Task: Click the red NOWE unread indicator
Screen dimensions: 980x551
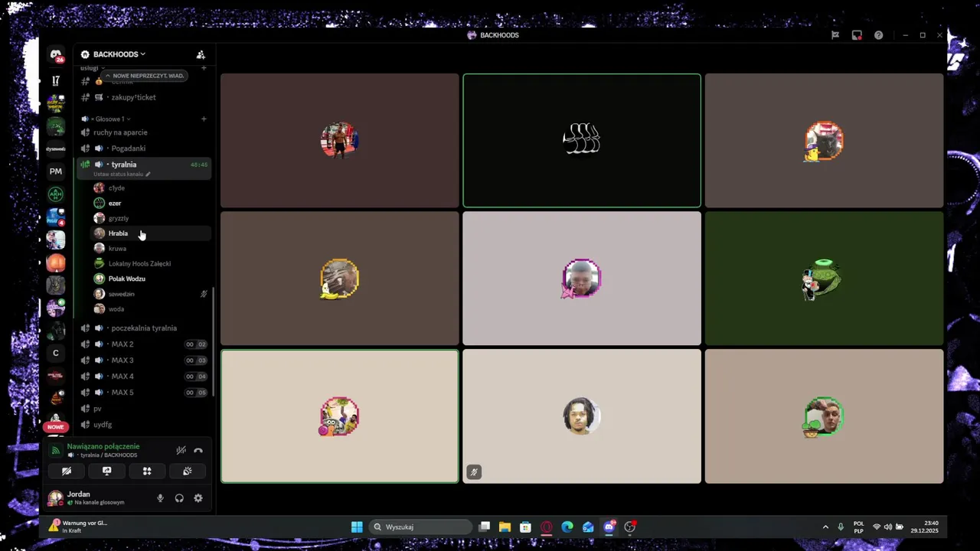Action: (56, 427)
